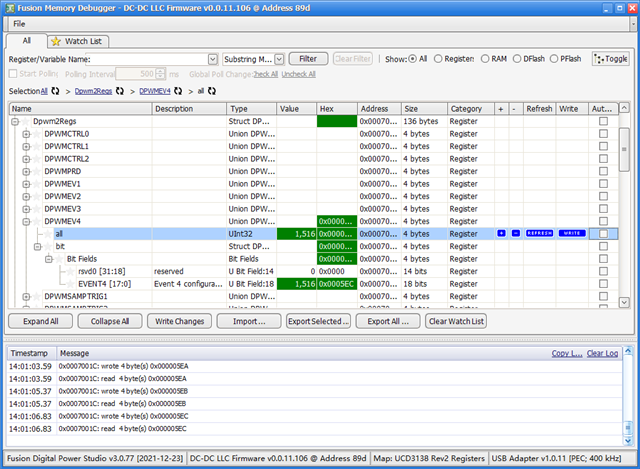This screenshot has width=640, height=469.
Task: Expand the DPWMPRD tree node
Action: click(26, 171)
